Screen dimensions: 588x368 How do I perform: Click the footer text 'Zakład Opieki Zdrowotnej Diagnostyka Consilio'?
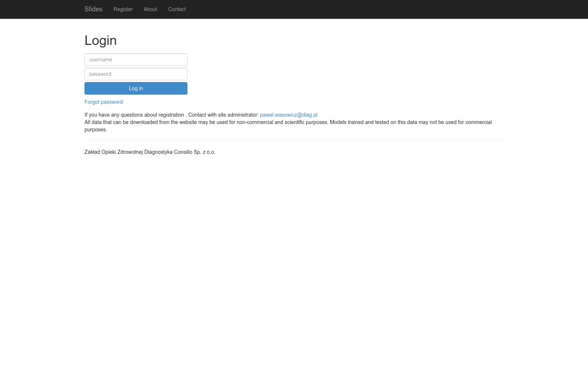(138, 152)
